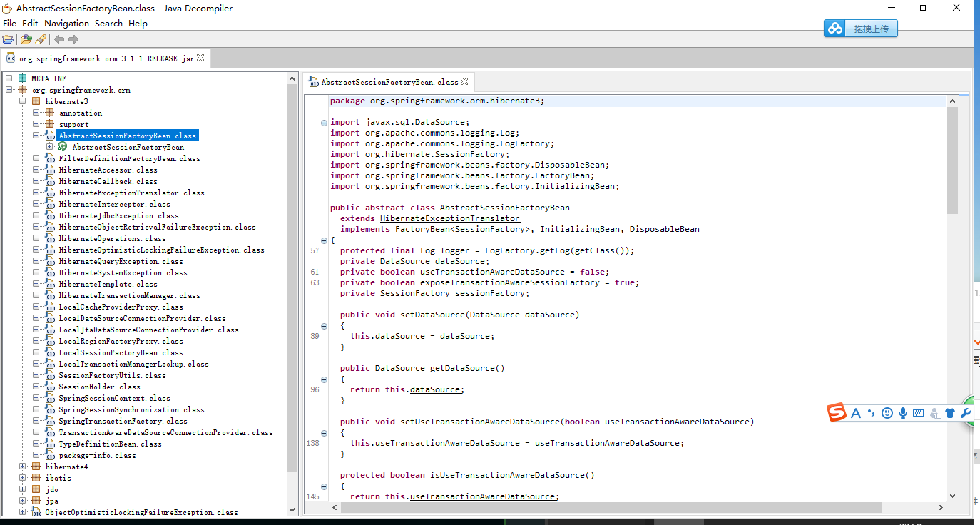980x525 pixels.
Task: Expand the annotation package node
Action: (36, 113)
